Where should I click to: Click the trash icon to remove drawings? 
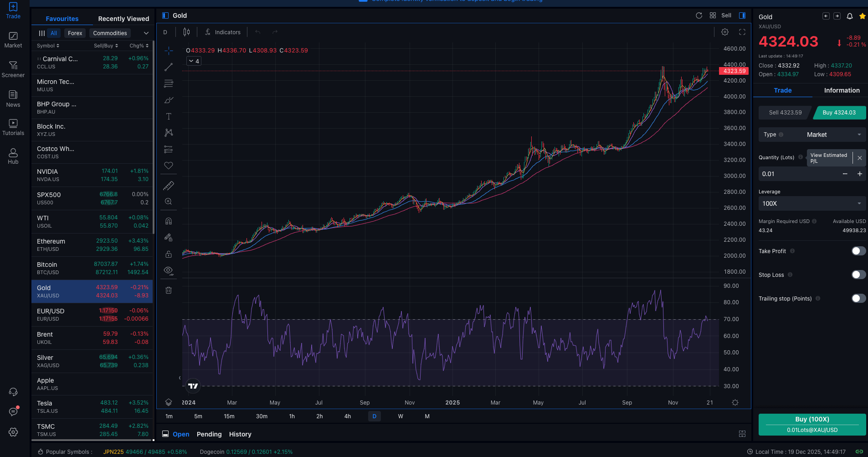pos(169,290)
